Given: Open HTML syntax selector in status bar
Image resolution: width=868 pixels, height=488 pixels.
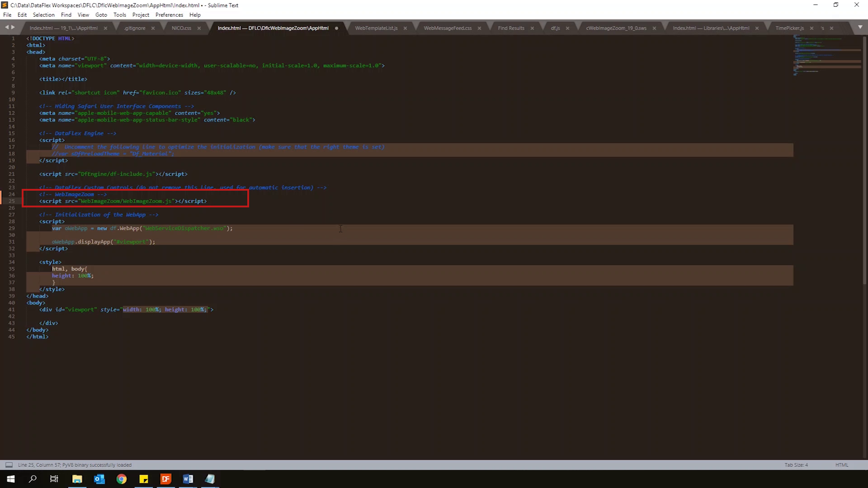Looking at the screenshot, I should tap(841, 465).
